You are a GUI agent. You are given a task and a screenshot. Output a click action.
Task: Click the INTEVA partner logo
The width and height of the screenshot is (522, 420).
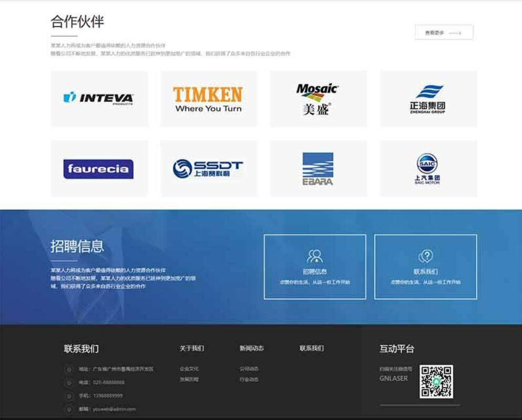tap(99, 98)
